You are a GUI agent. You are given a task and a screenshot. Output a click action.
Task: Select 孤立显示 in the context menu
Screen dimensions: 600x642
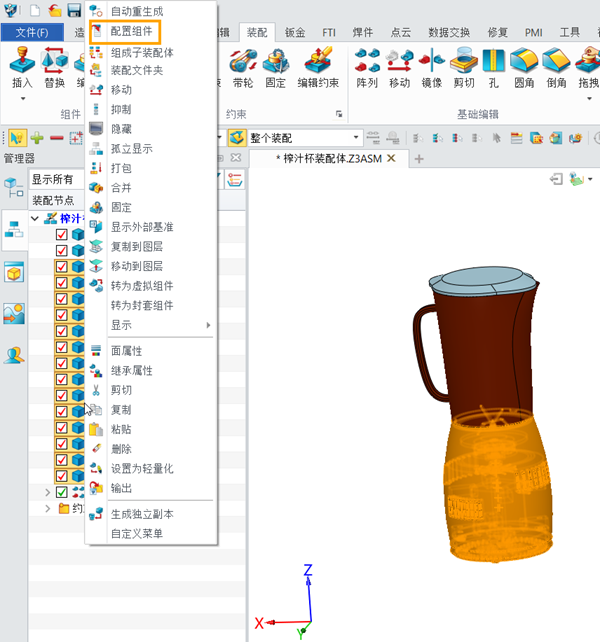coord(131,149)
